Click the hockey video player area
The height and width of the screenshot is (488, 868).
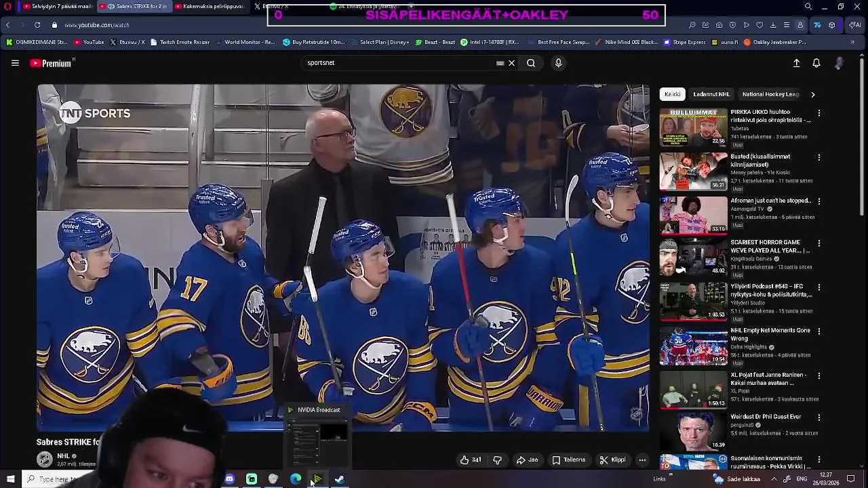point(343,258)
